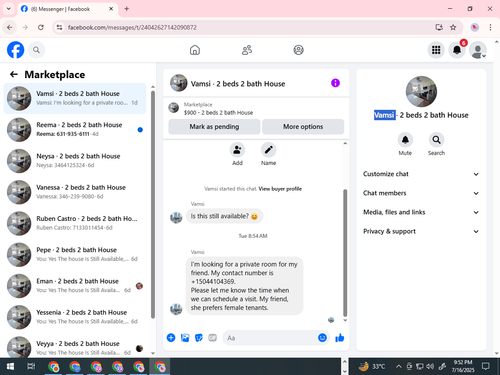Screen dimensions: 500x375
Task: Choose a sticker icon in composer
Action: coord(199,338)
